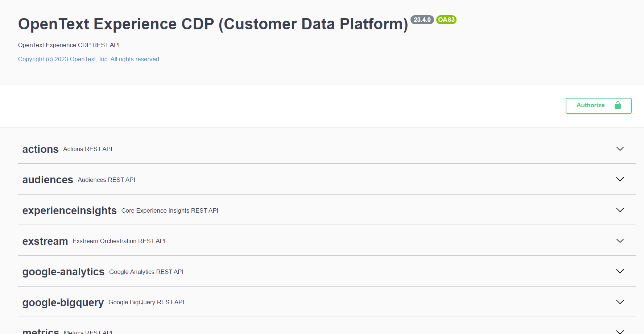
Task: Click the Core Experience Insights REST API description
Action: 170,210
